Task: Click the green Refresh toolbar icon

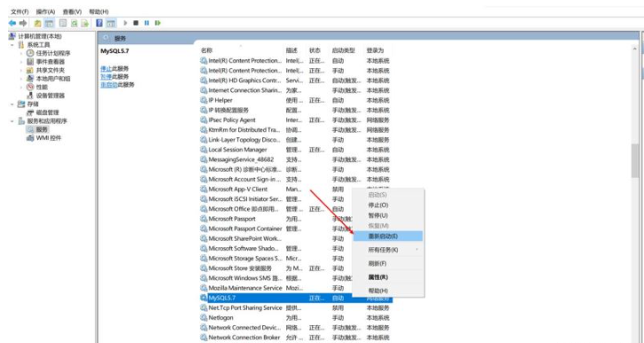Action: (74, 23)
